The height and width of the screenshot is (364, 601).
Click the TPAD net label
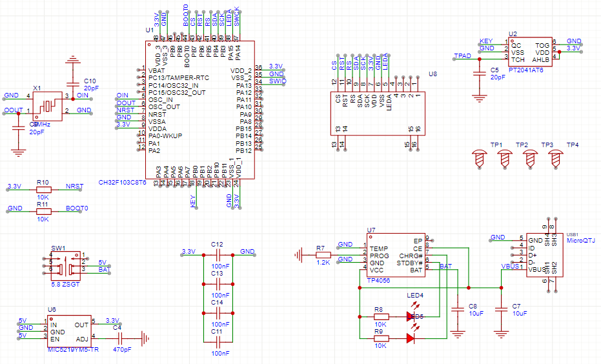pos(463,56)
